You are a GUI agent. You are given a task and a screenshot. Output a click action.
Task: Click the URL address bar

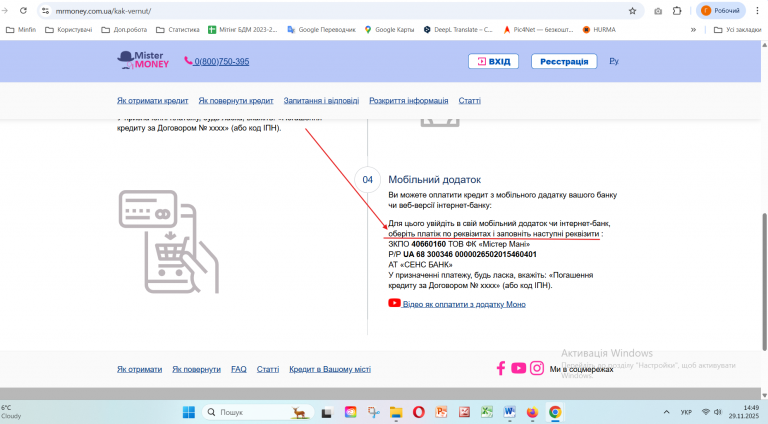[x=338, y=11]
